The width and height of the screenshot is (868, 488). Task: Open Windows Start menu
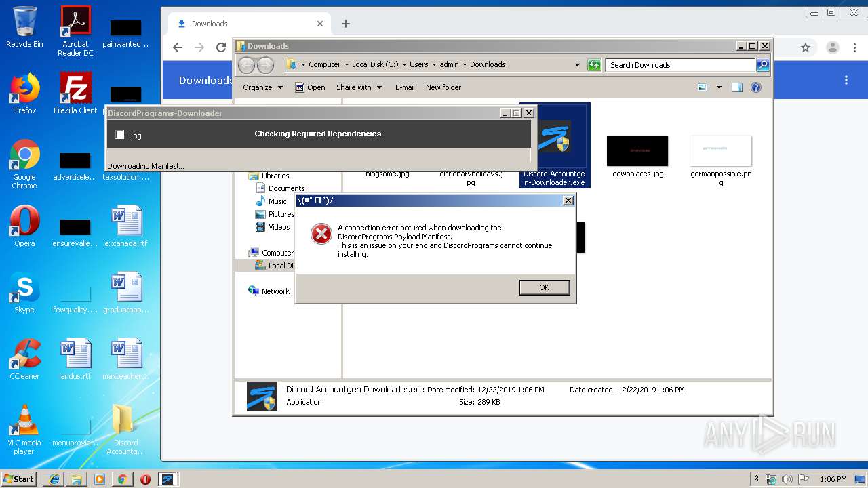pos(18,479)
